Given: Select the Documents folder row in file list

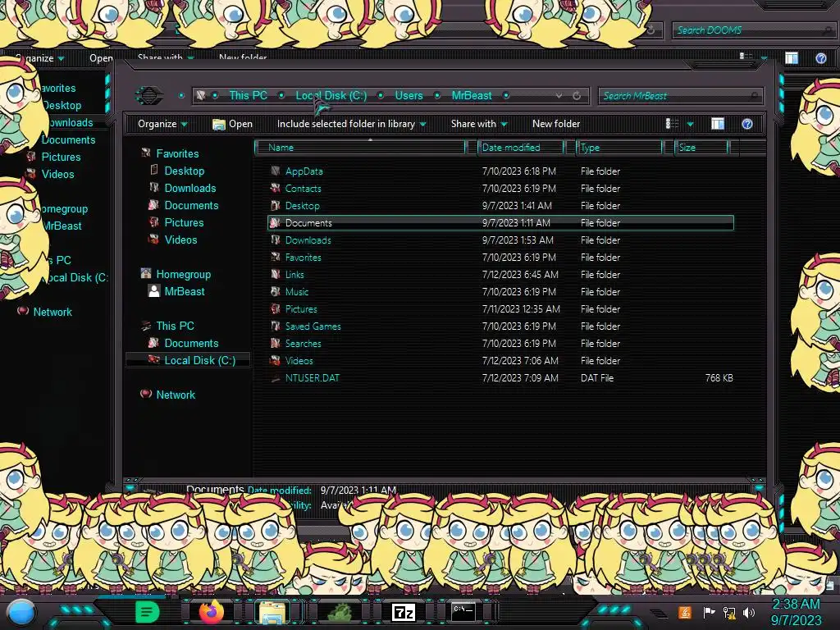Looking at the screenshot, I should 500,223.
